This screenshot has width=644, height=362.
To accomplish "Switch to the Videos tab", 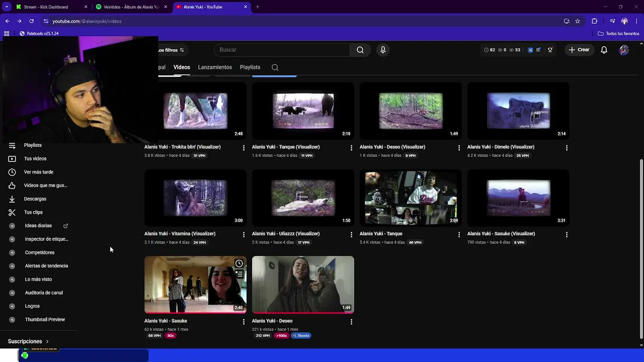I will click(182, 67).
